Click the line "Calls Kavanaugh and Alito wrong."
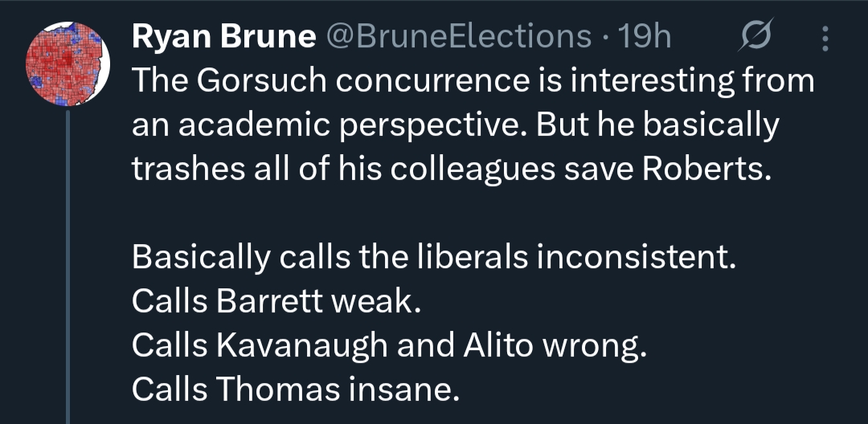 [389, 345]
